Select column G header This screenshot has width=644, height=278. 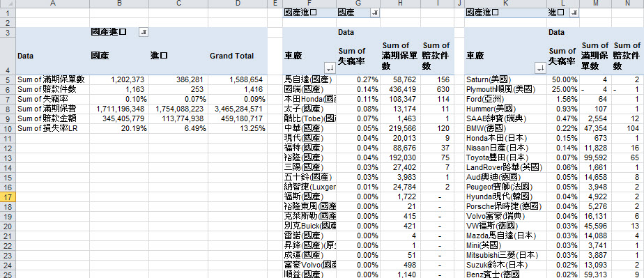click(358, 3)
